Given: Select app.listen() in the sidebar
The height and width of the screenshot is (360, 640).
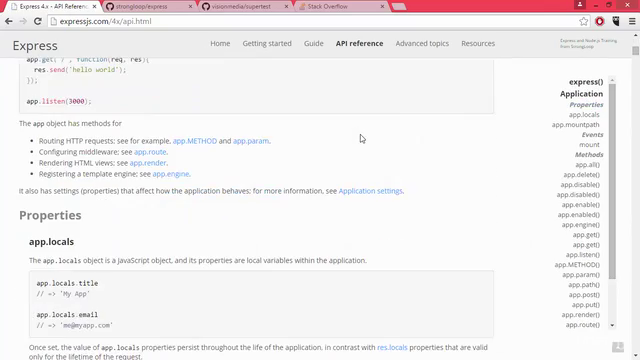Looking at the screenshot, I should click(582, 255).
